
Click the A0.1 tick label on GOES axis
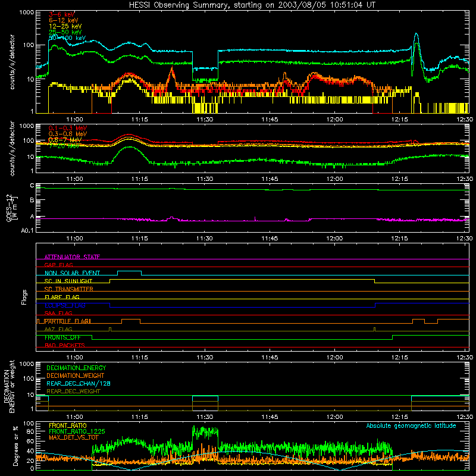pyautogui.click(x=27, y=230)
